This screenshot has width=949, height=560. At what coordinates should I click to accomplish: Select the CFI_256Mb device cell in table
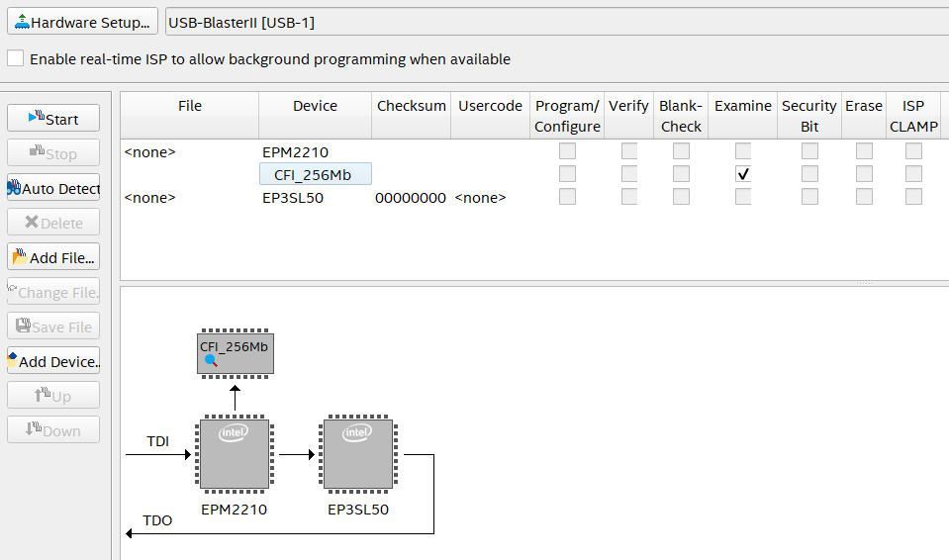[x=315, y=175]
